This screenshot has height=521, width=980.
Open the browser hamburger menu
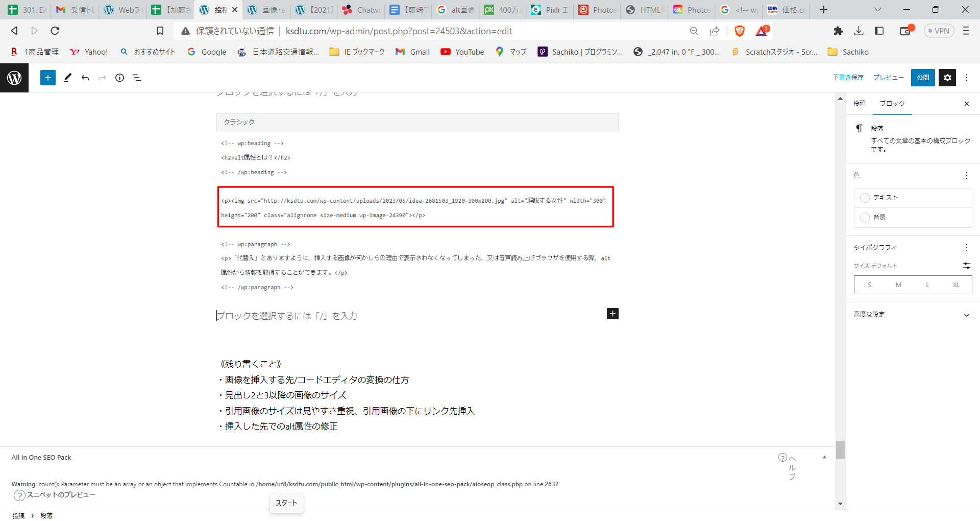tap(966, 31)
